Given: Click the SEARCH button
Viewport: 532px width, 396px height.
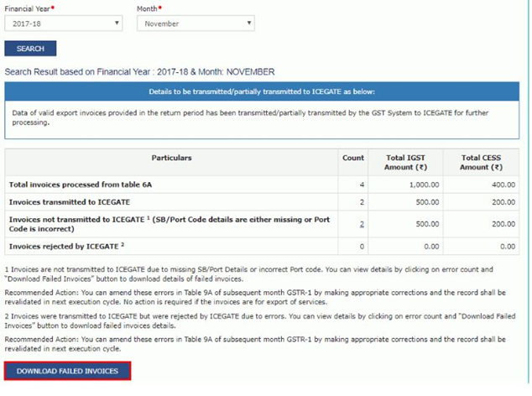Looking at the screenshot, I should click(30, 49).
